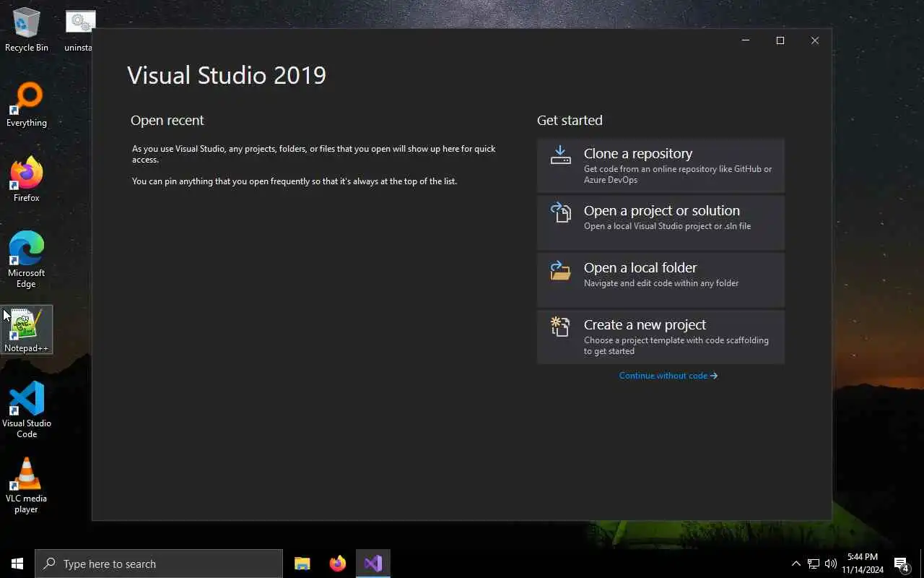Image resolution: width=924 pixels, height=578 pixels.
Task: Click the Get started heading
Action: click(570, 120)
